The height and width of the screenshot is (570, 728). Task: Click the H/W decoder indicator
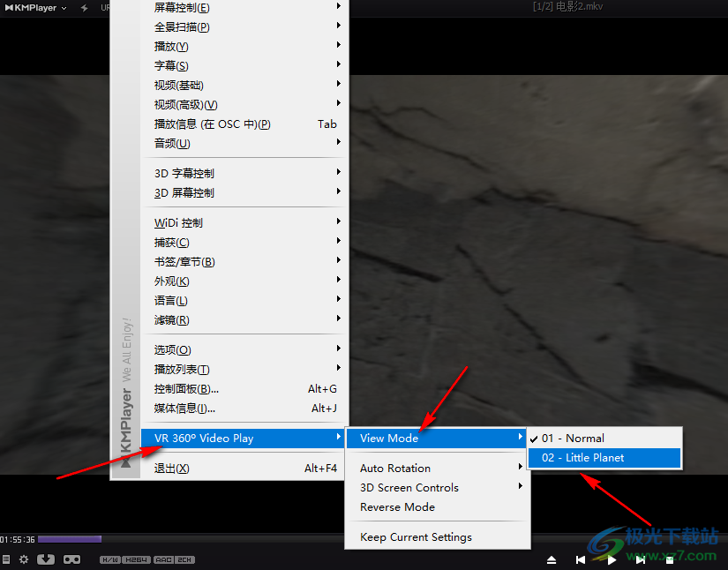click(110, 559)
